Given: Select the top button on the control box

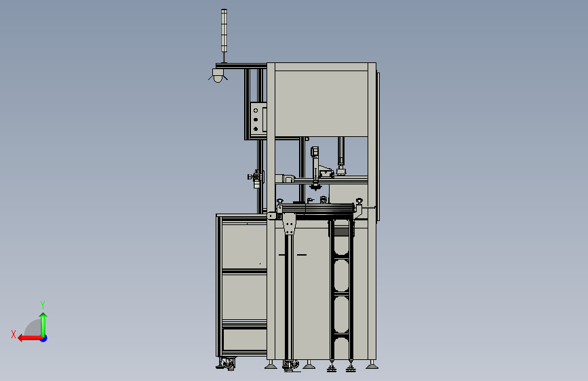Looking at the screenshot, I should pos(256,111).
